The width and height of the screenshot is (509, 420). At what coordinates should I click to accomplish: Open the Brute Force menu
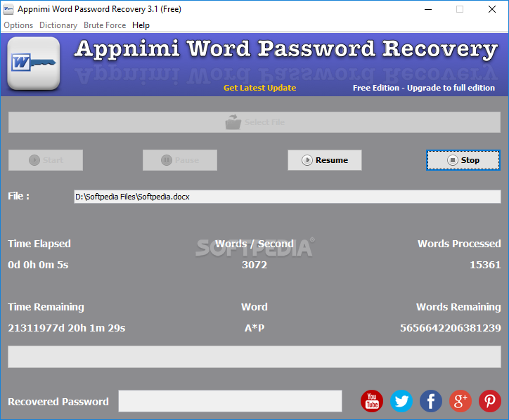105,25
